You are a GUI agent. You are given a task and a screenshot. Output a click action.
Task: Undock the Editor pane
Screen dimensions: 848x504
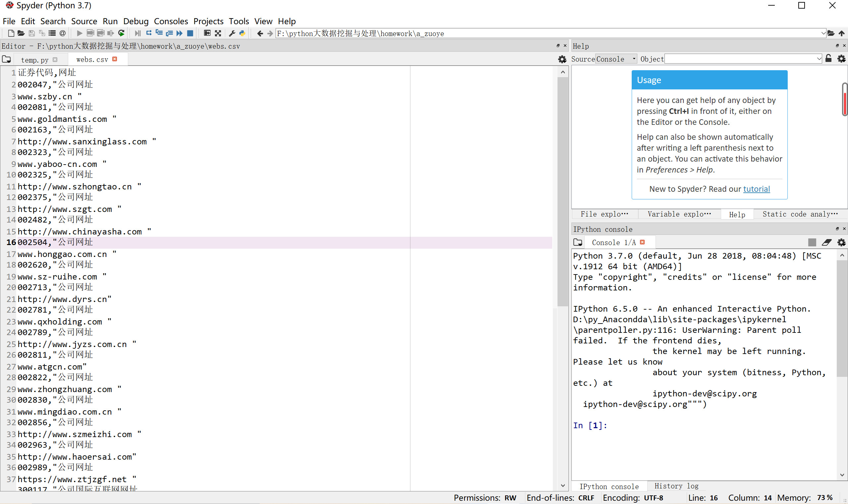(558, 45)
